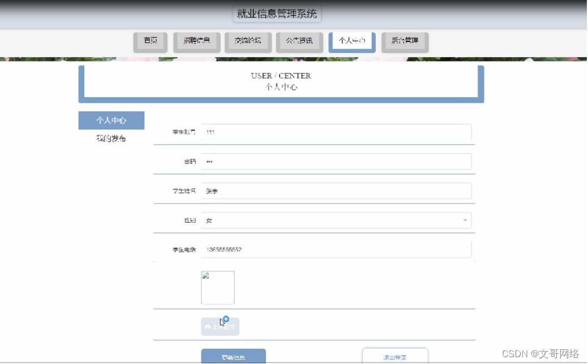The height and width of the screenshot is (364, 588).
Task: Click the broken avatar image thumbnail
Action: [218, 288]
